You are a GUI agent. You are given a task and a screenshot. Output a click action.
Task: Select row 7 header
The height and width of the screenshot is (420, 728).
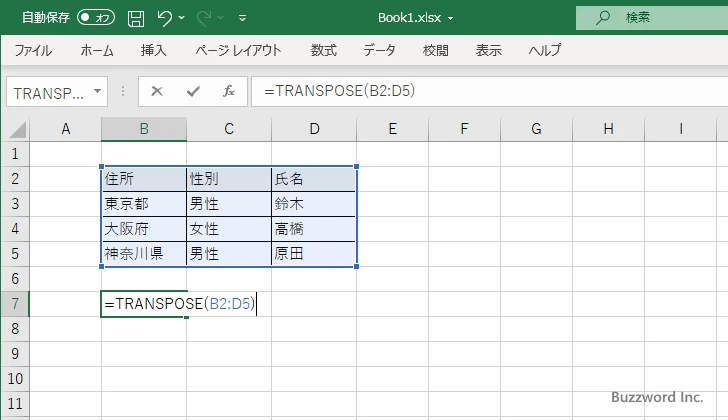tap(15, 304)
